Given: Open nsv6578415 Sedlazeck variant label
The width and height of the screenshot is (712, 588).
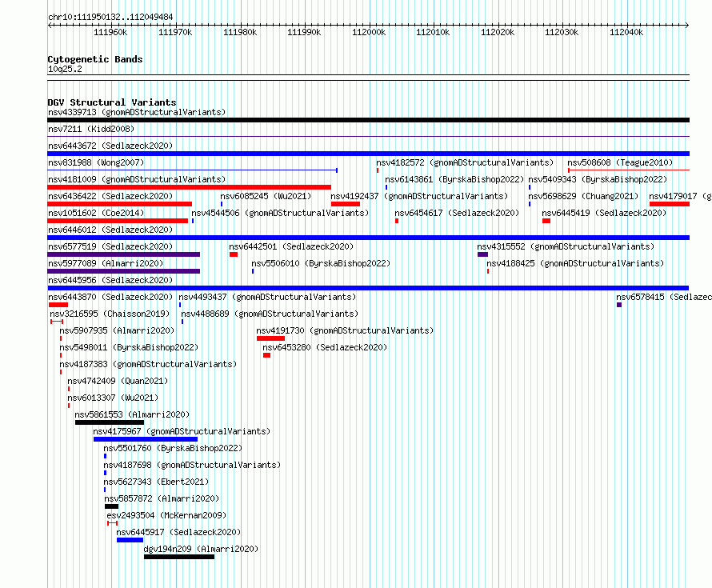Looking at the screenshot, I should coord(664,297).
